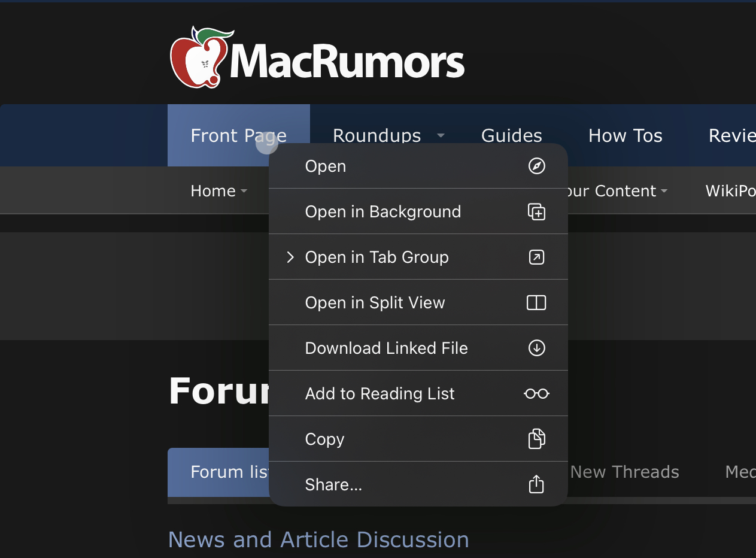Click the Home forum nav link
Viewport: 756px width, 558px height.
coord(213,190)
